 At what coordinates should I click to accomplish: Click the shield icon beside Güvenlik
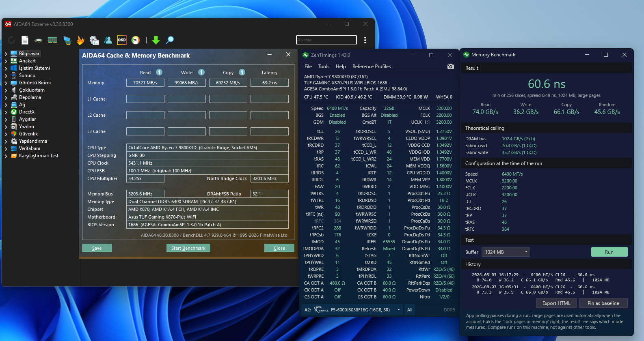pyautogui.click(x=14, y=134)
